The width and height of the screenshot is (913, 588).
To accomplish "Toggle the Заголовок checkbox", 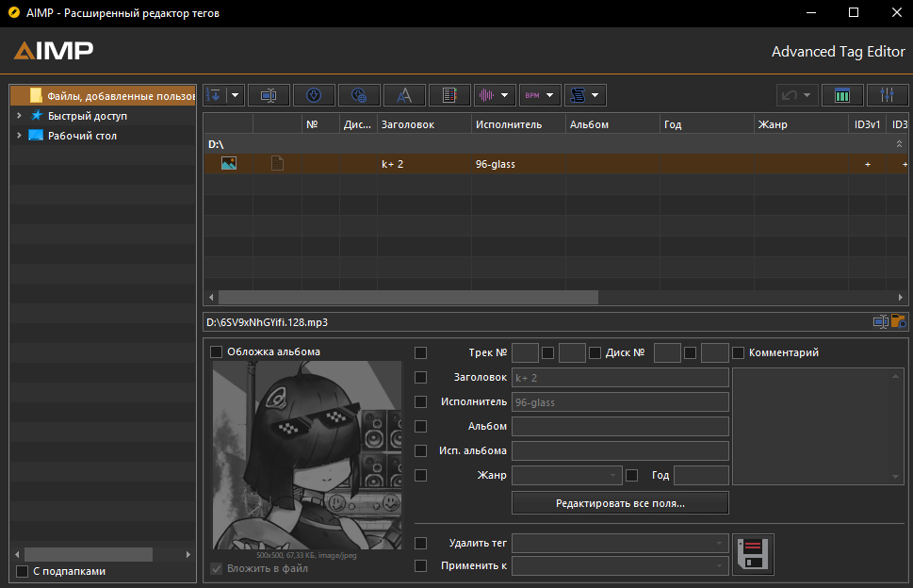I will click(x=420, y=377).
